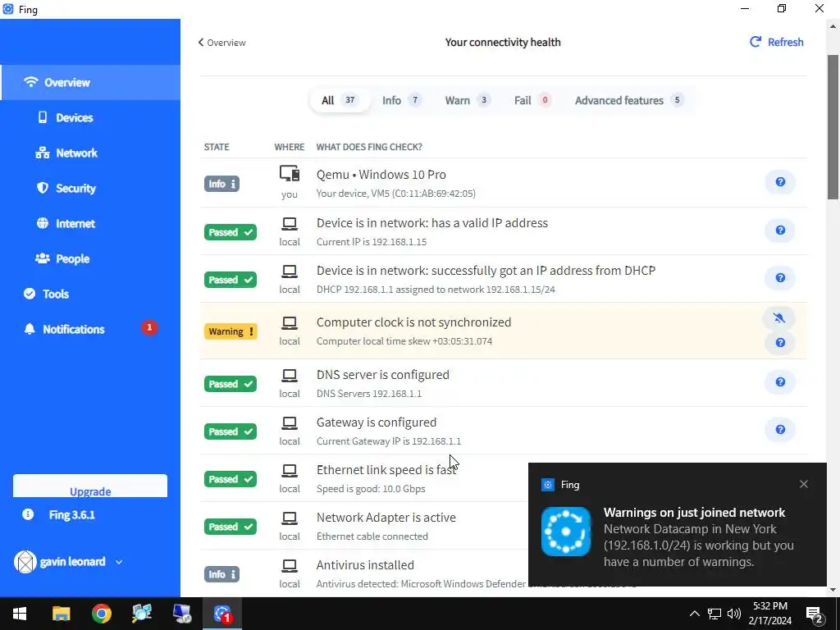Click the Info badge on Antivirus row
Viewport: 840px width, 630px height.
pos(221,574)
